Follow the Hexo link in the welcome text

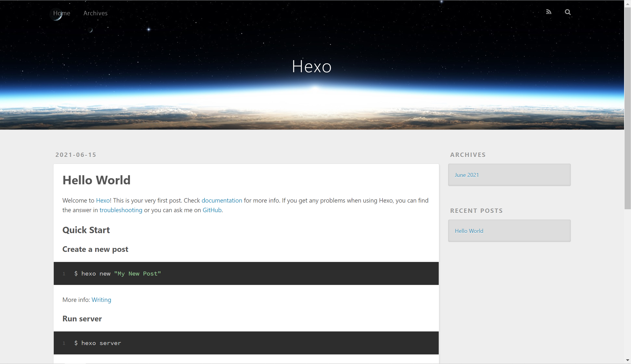103,200
